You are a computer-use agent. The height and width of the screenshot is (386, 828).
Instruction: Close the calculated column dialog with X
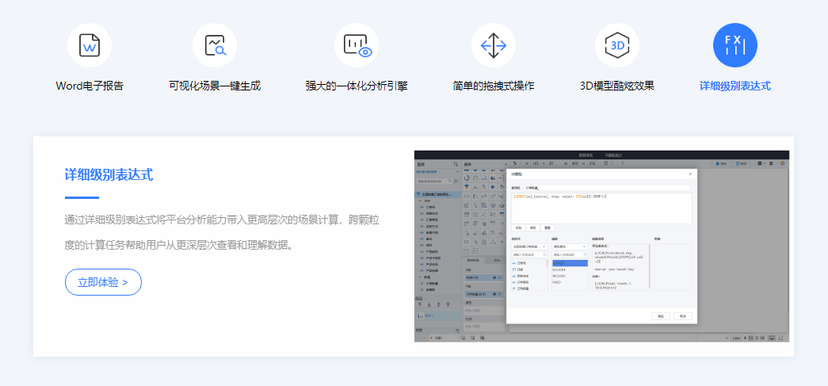click(x=690, y=174)
